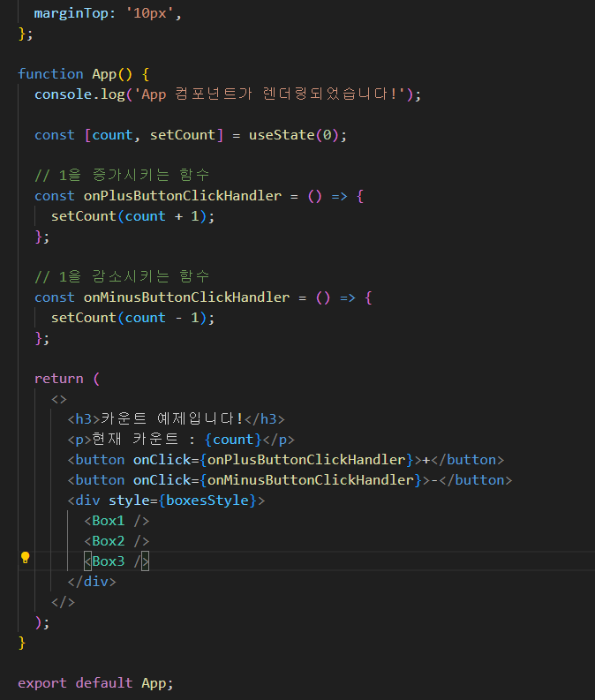Click 'setCount' inside the destructuring array
595x700 pixels.
click(x=183, y=135)
